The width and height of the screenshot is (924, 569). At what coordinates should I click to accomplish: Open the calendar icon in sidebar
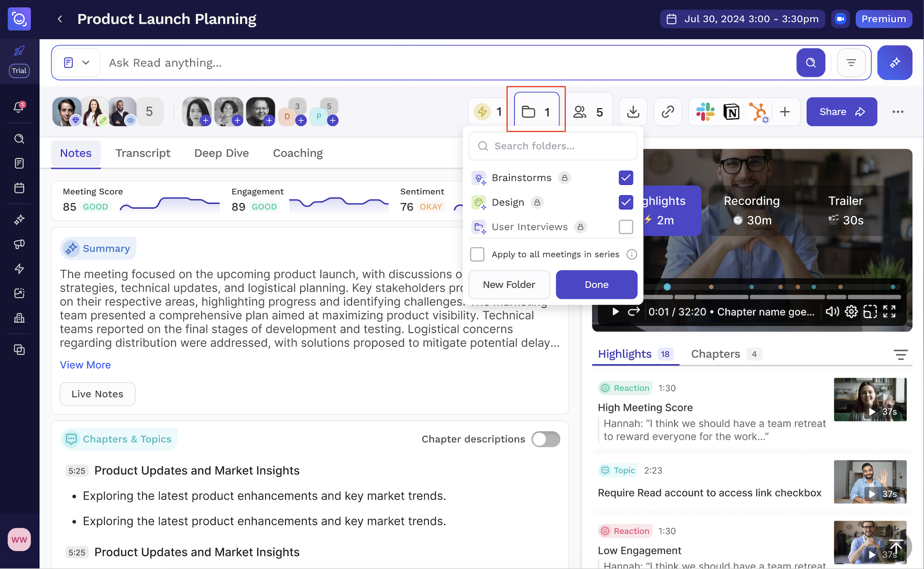click(19, 188)
